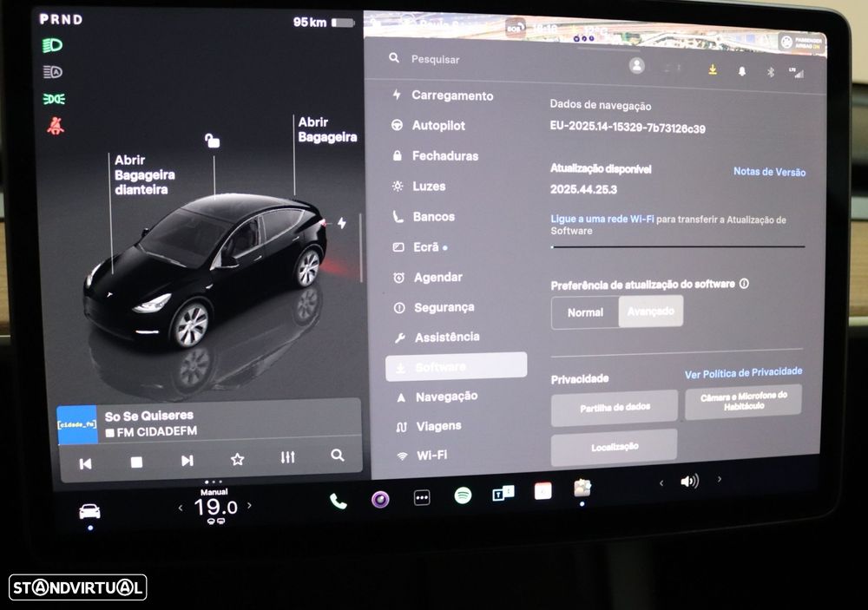Screen dimensions: 868x610
Task: Open the Notas de Versão link
Action: [x=769, y=172]
